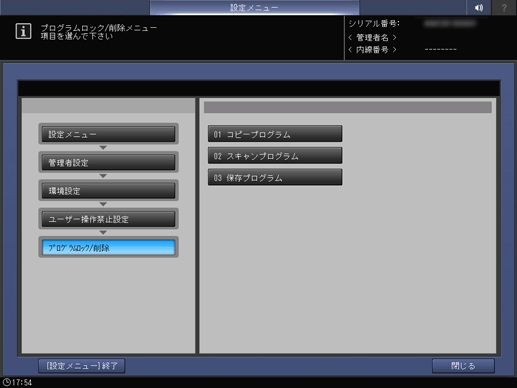
Task: Go to 管理者設定 breadcrumb button
Action: point(108,162)
